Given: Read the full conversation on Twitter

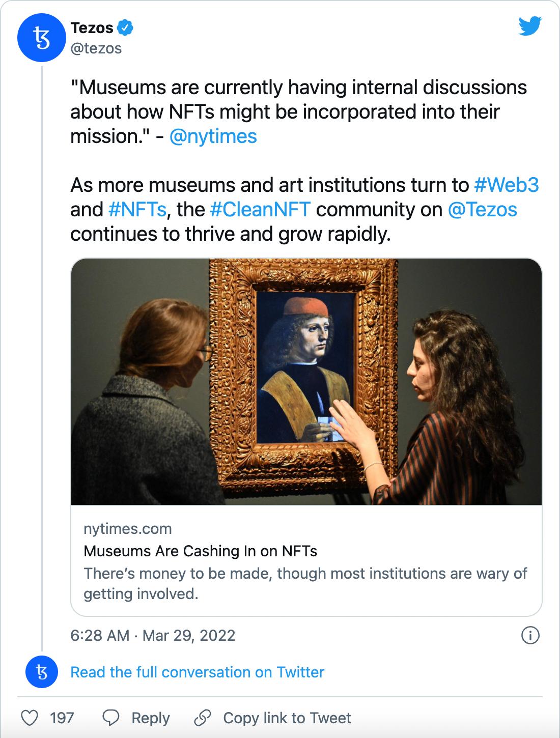Looking at the screenshot, I should tap(197, 672).
